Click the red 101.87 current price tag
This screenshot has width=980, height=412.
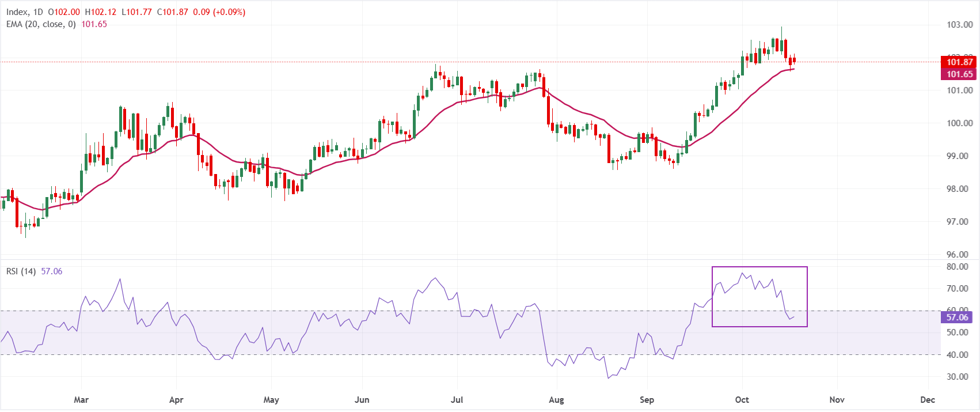(x=959, y=62)
